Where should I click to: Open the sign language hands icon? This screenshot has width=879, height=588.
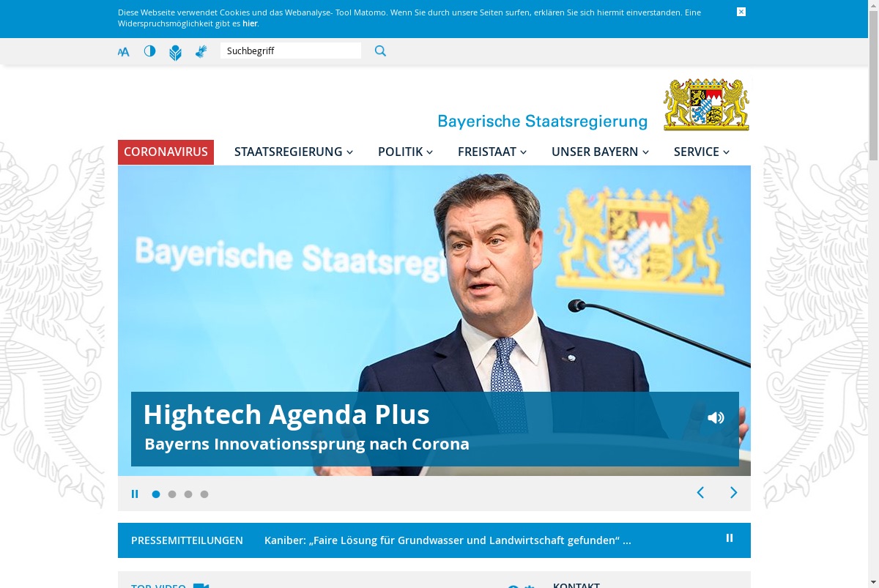pyautogui.click(x=201, y=51)
